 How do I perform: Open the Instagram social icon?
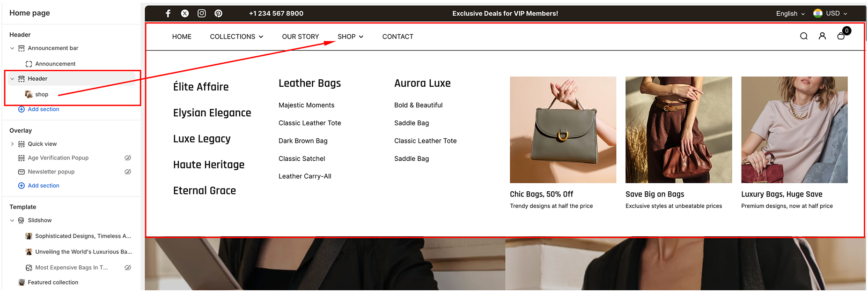click(202, 13)
